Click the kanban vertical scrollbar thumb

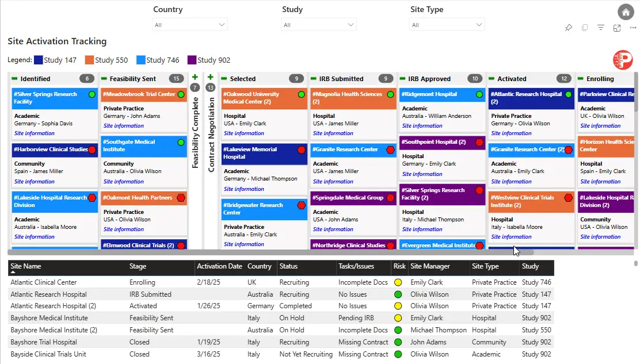pyautogui.click(x=636, y=91)
